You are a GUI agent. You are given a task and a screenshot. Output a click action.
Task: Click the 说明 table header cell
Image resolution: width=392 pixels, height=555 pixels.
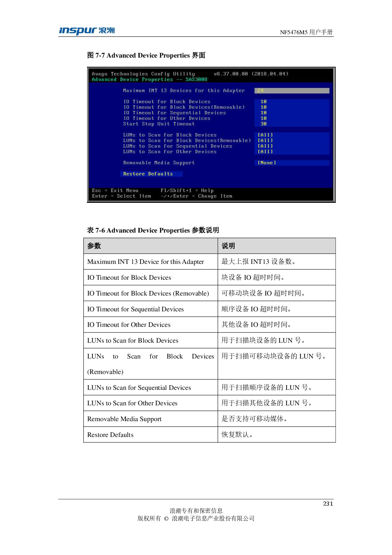click(276, 246)
